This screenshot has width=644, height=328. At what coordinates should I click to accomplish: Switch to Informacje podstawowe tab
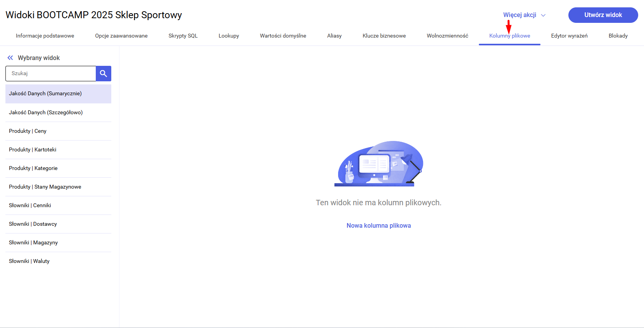[45, 36]
